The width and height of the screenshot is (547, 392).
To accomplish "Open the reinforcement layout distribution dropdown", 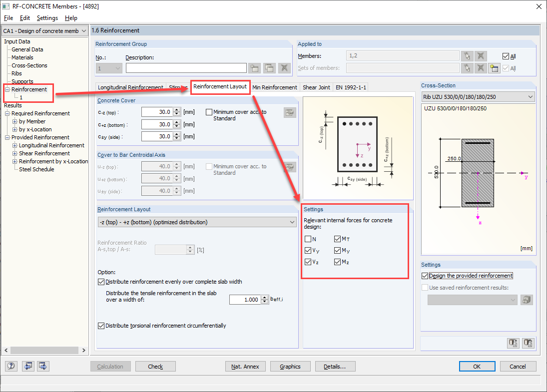I will click(292, 222).
